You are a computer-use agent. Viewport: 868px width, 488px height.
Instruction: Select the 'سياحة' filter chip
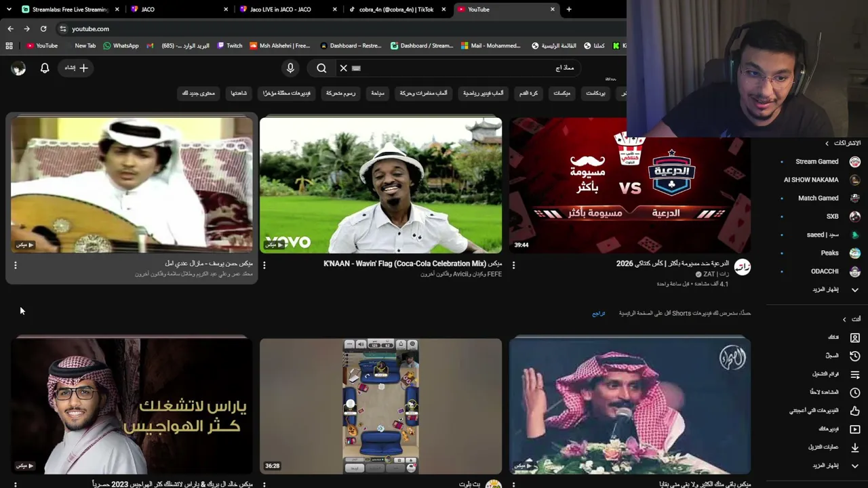pos(378,93)
